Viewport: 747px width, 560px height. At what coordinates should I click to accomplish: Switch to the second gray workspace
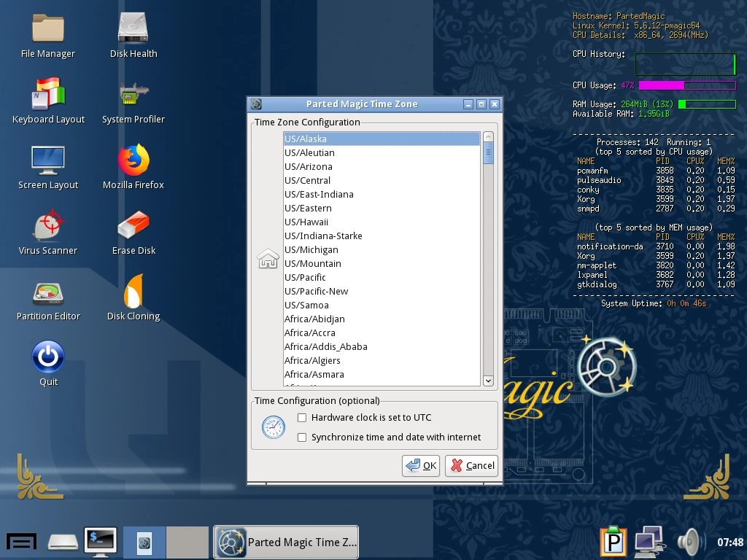coord(187,542)
